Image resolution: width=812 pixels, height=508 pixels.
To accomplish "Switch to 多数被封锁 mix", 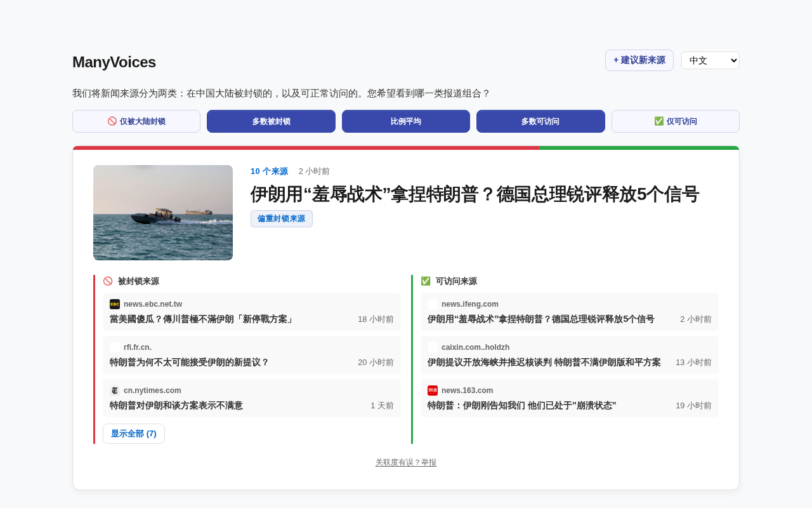I will point(271,121).
